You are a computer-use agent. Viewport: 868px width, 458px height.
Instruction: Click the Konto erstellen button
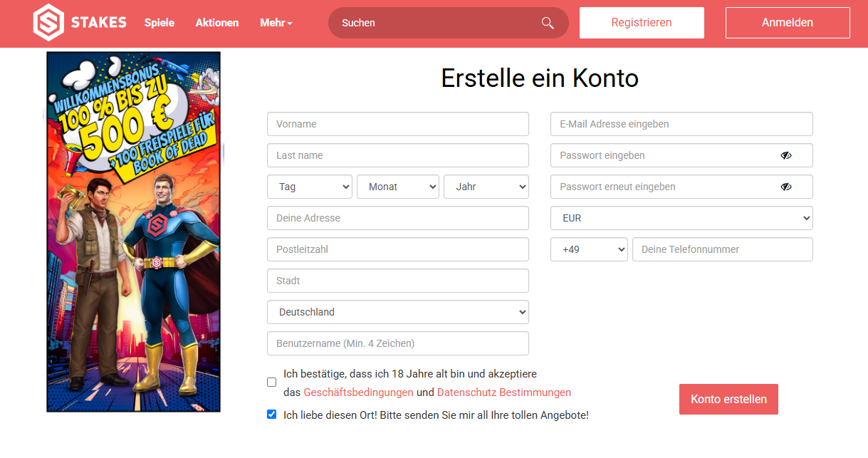(728, 399)
